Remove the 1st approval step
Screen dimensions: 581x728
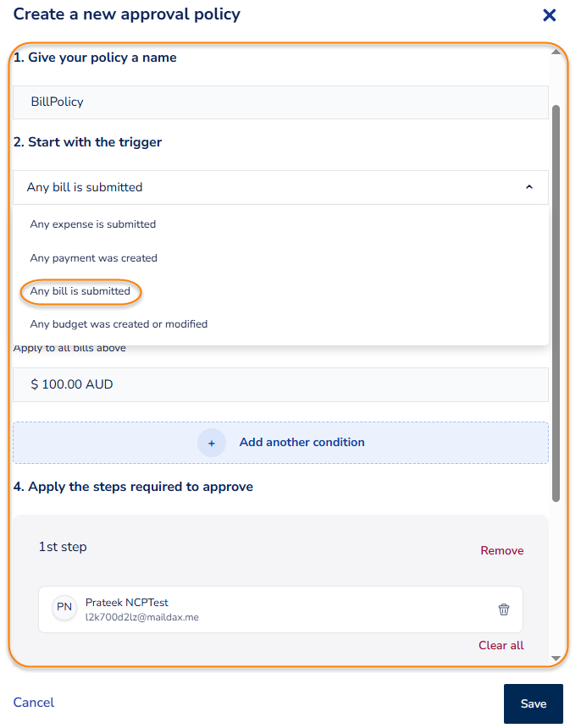(502, 551)
